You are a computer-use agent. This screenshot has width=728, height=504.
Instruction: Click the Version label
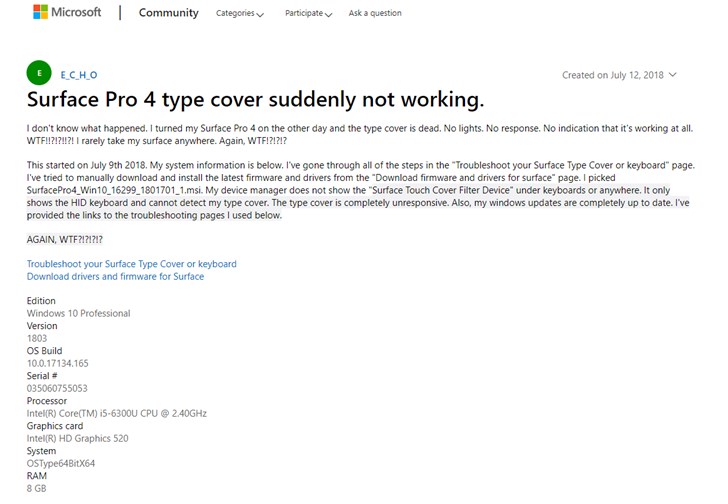(x=42, y=326)
